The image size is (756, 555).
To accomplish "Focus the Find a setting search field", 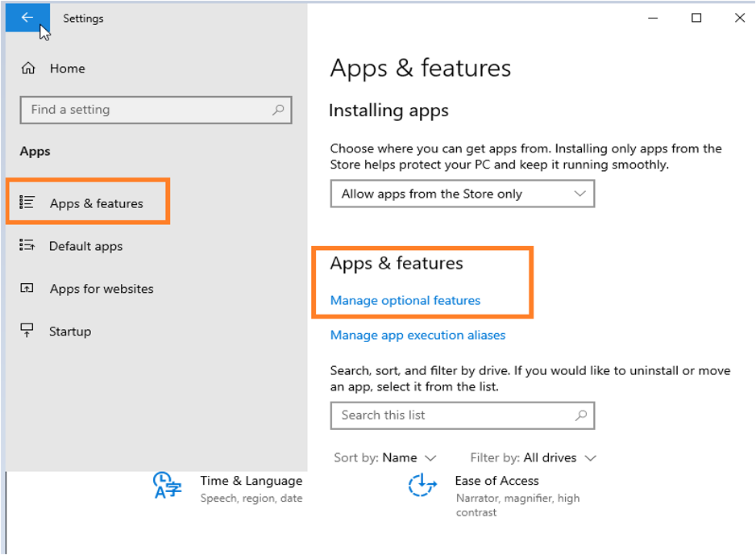I will click(145, 110).
